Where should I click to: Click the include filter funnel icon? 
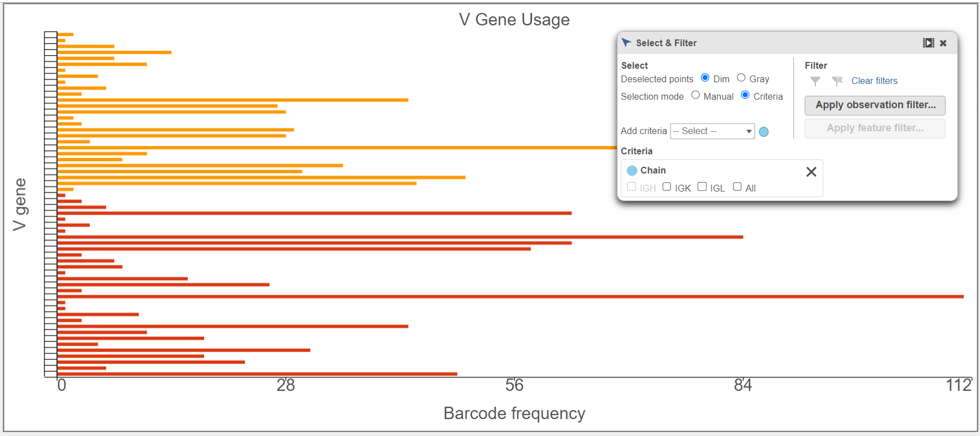[815, 81]
